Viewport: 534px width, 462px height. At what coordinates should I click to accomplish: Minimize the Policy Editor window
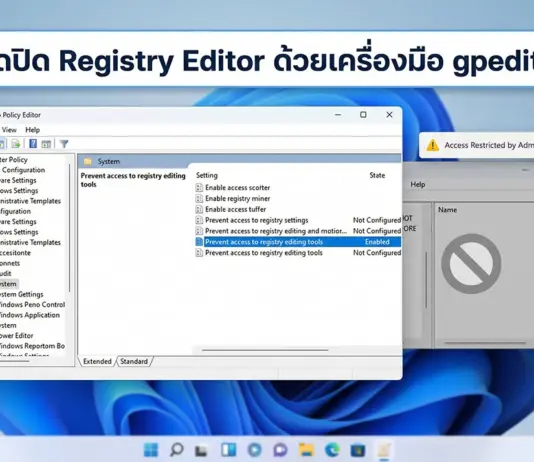(x=338, y=115)
